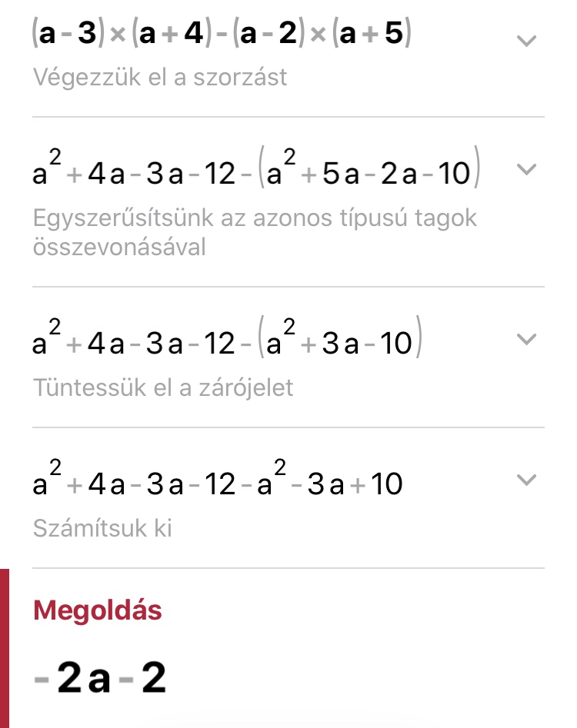Screen dimensions: 577x728
Task: Select the a²+4a-3a-12-(a²+5a-2a-10) expression
Action: pos(257,175)
